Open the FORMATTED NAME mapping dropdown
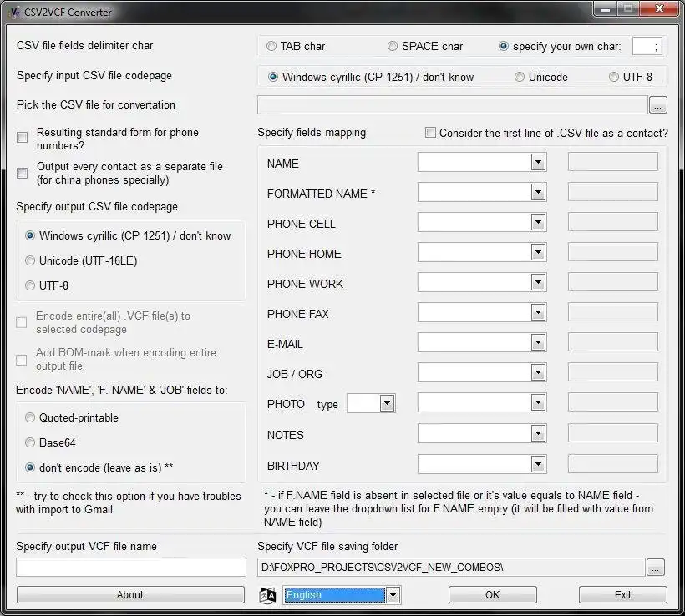Viewport: 685px width, 616px height. point(538,193)
